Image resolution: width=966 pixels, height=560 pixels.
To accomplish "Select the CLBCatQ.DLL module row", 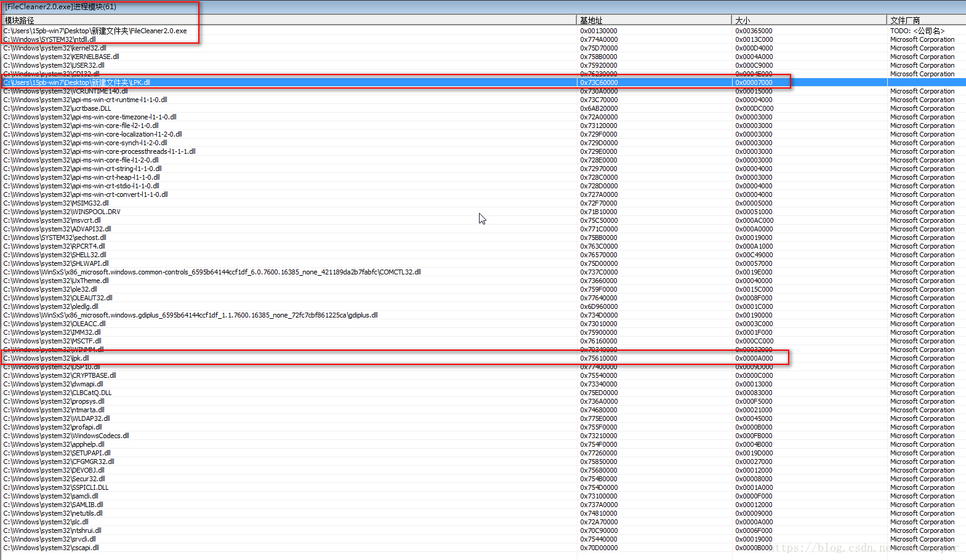I will point(483,393).
